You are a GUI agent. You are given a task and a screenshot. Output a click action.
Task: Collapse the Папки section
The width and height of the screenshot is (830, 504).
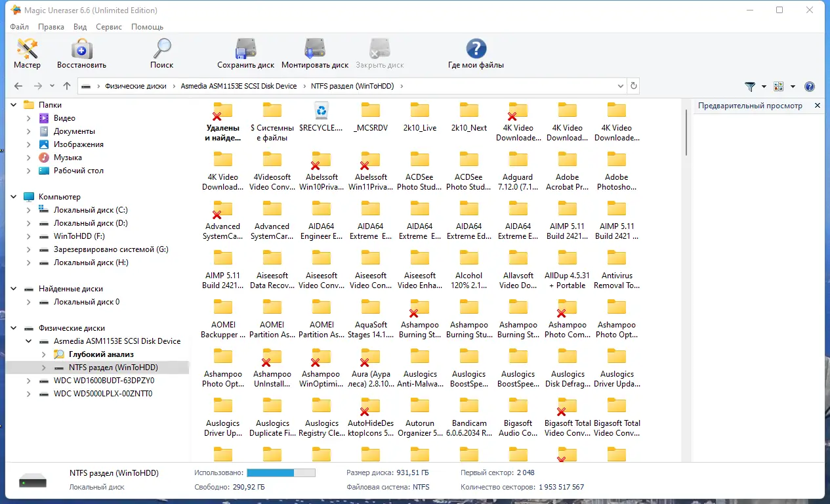(13, 105)
